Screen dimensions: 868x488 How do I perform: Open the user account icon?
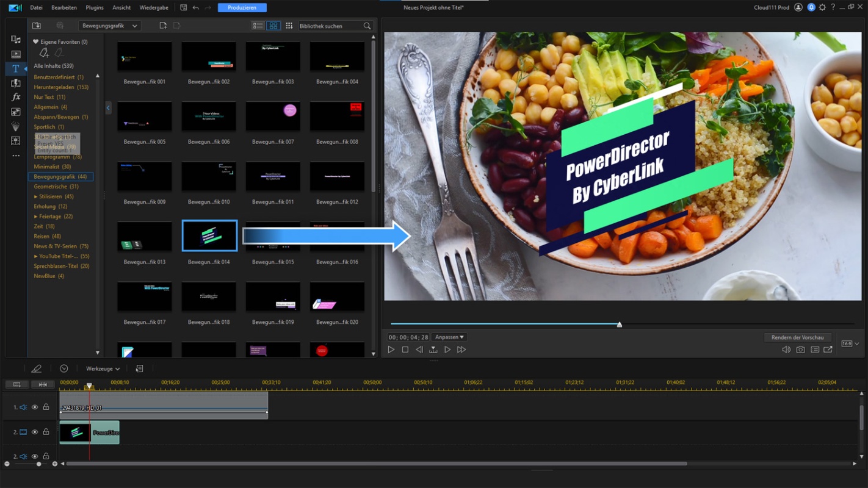798,7
